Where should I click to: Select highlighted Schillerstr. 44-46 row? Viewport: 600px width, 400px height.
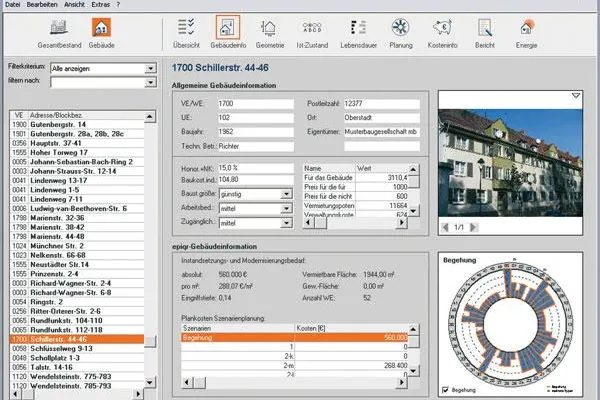pyautogui.click(x=77, y=339)
